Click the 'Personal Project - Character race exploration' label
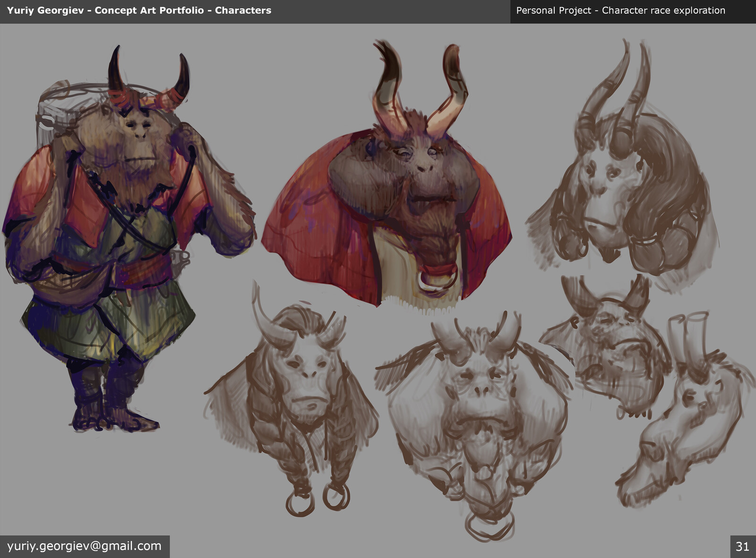Screen dimensions: 756x558 620,10
